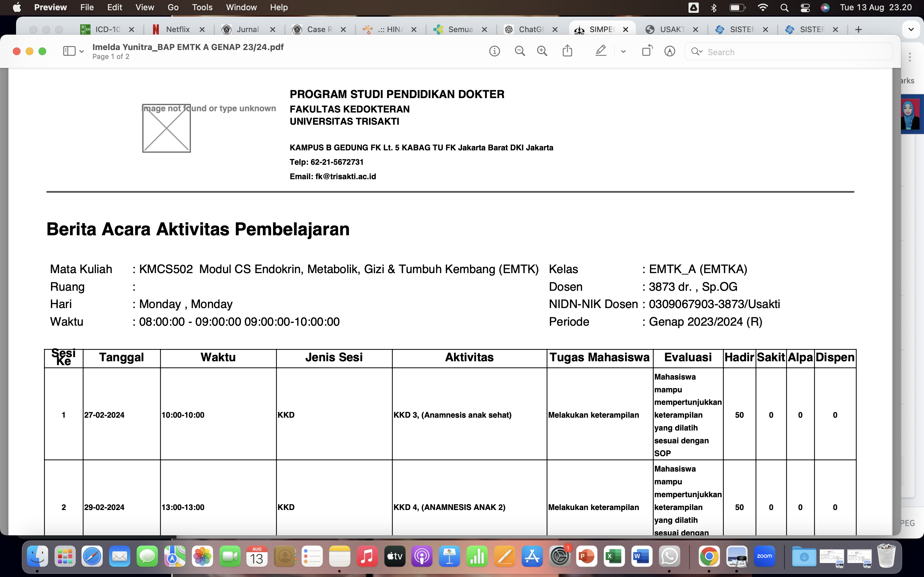Toggle the Markup pen tool
The height and width of the screenshot is (577, 924).
tap(601, 51)
